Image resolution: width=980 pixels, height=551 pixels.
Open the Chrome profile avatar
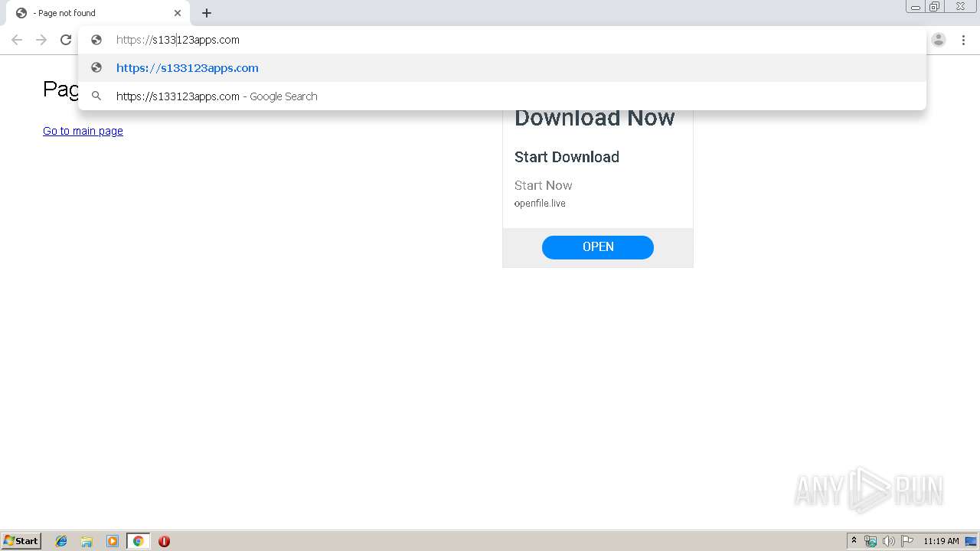click(939, 40)
